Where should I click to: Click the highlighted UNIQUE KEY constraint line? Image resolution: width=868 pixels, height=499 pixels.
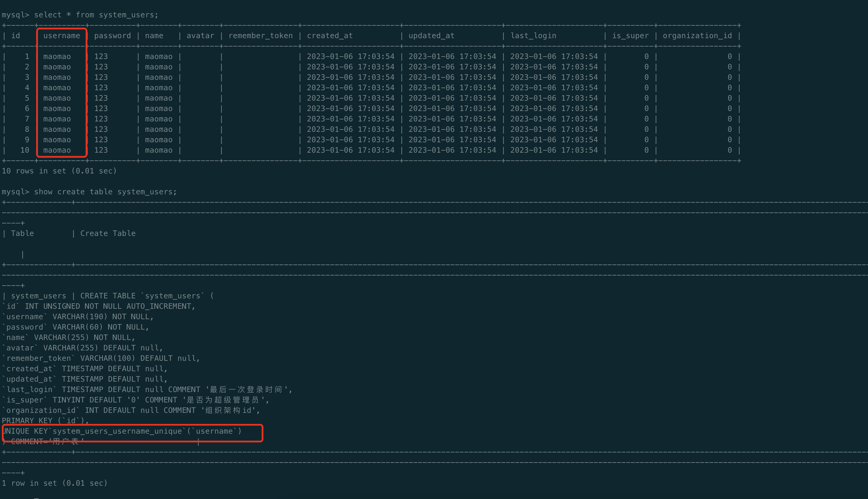pyautogui.click(x=122, y=431)
